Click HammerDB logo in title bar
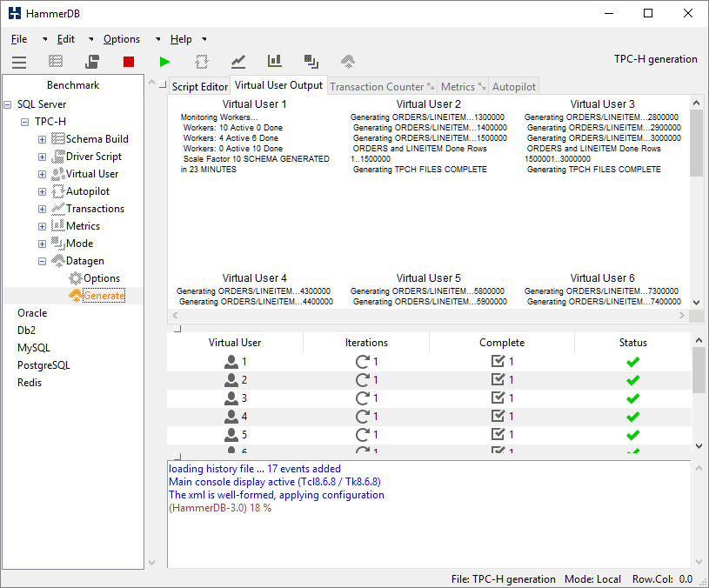 pyautogui.click(x=15, y=13)
